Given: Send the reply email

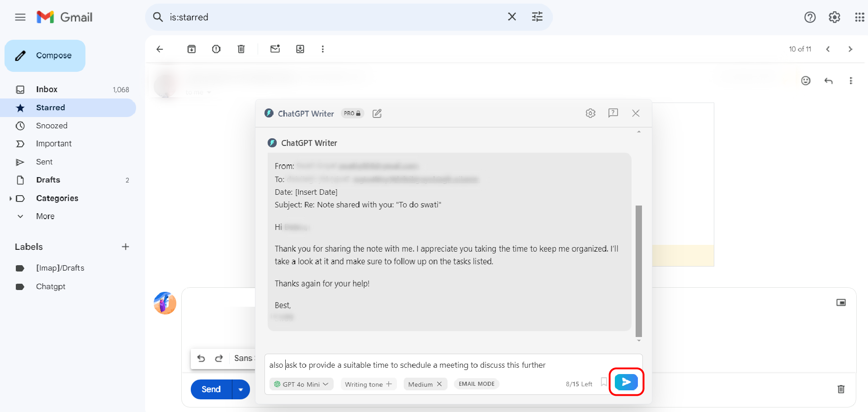Looking at the screenshot, I should [211, 389].
